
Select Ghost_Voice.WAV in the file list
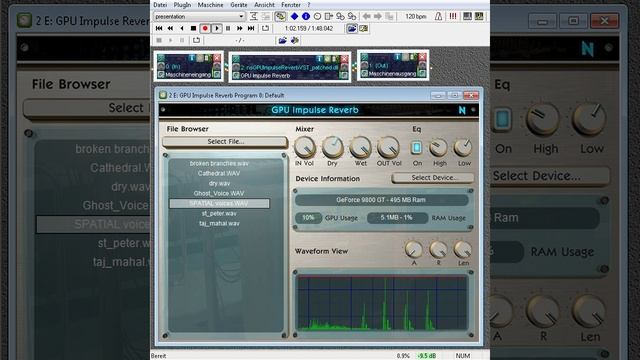click(219, 193)
